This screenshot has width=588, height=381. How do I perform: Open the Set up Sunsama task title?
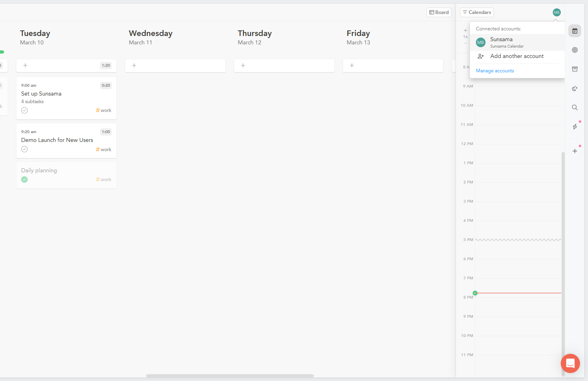pos(41,94)
